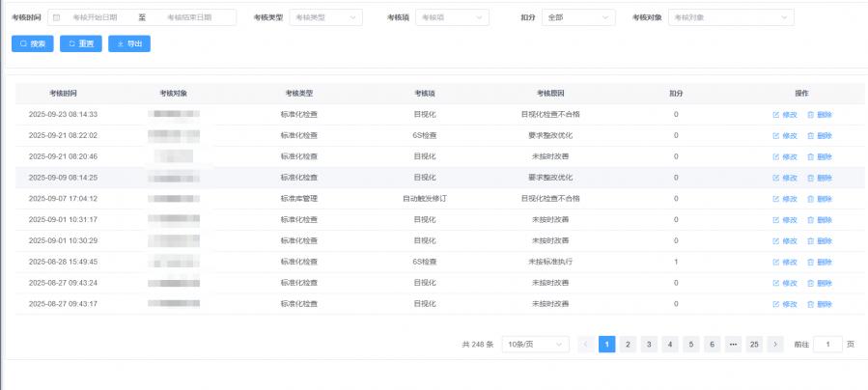The height and width of the screenshot is (390, 868).
Task: Click the 导出 export button
Action: [129, 43]
